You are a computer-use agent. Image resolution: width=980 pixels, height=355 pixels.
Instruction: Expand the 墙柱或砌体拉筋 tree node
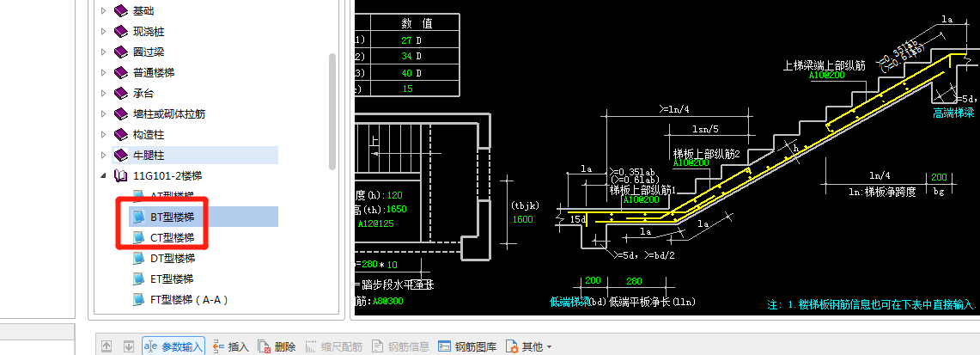104,113
